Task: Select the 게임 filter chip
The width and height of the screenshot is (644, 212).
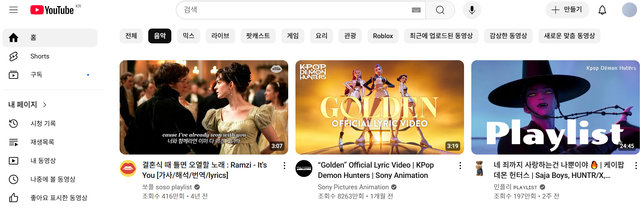Action: pyautogui.click(x=293, y=36)
